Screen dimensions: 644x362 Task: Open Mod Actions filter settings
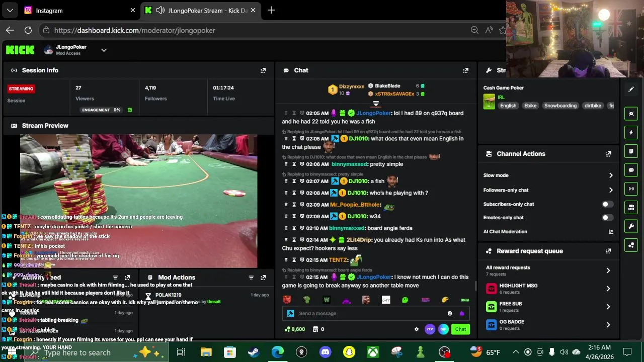251,278
